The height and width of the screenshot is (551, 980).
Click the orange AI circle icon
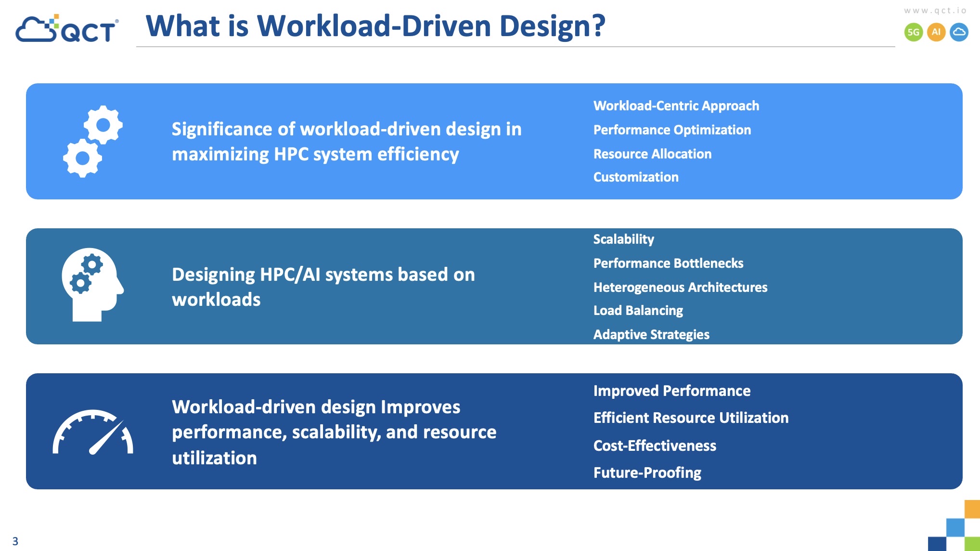point(936,32)
